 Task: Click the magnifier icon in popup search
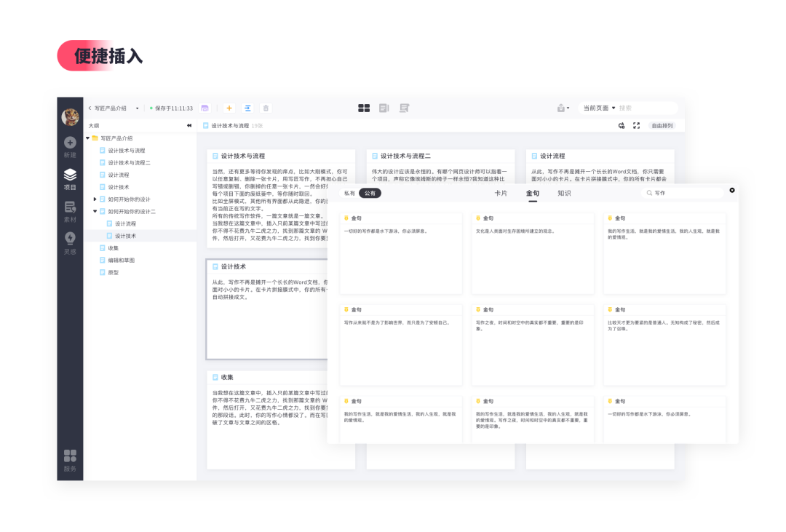click(649, 193)
